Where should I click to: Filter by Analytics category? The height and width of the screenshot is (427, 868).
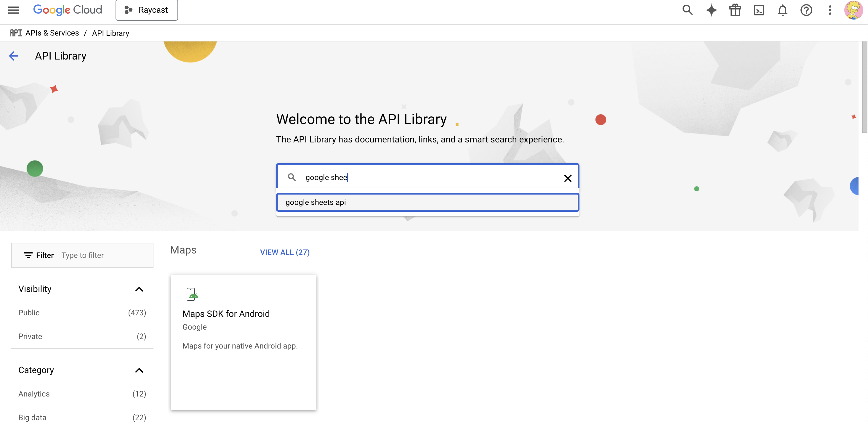click(34, 394)
